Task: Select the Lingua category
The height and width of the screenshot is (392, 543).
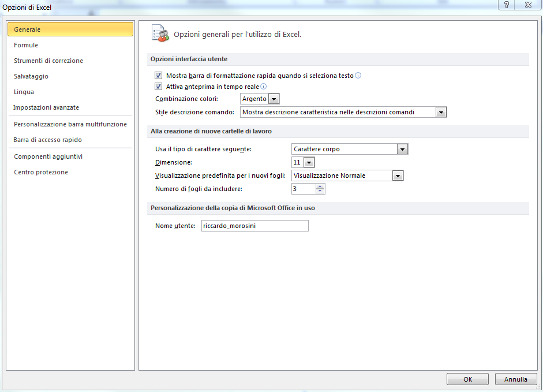Action: (x=70, y=92)
